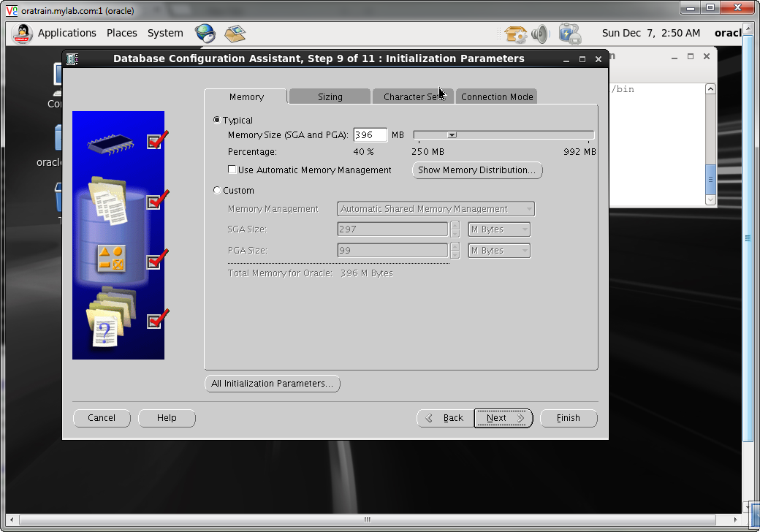Viewport: 760px width, 532px height.
Task: Click scroll up arrow in terminal window
Action: (x=710, y=88)
